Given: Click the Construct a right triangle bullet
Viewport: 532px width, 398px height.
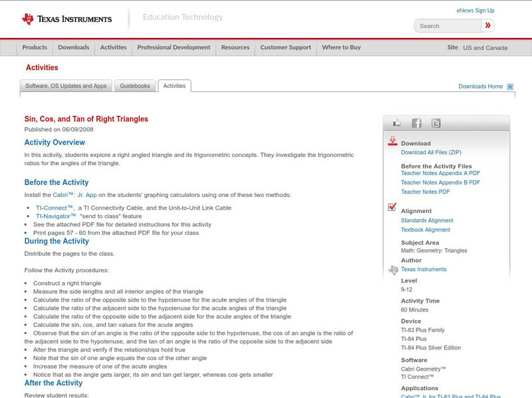Looking at the screenshot, I should click(67, 284).
